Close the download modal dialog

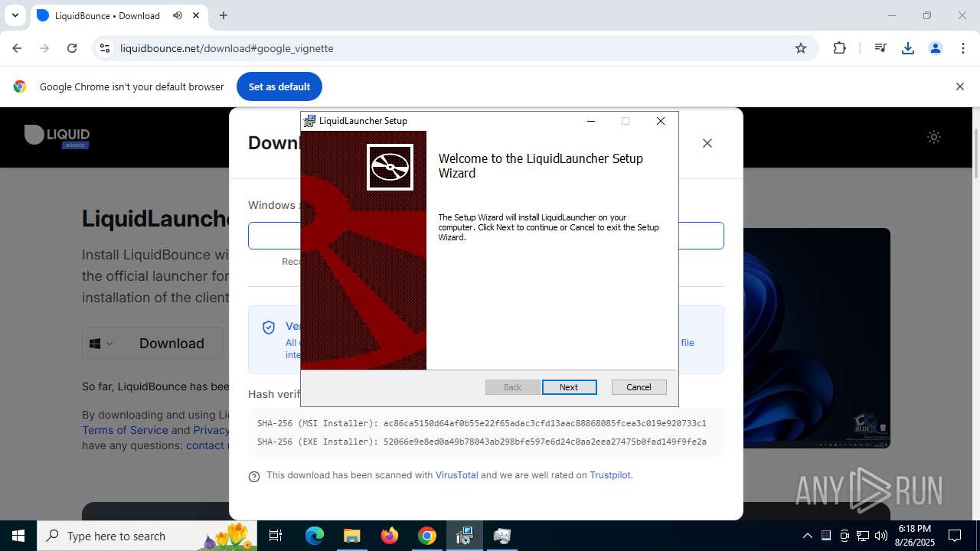coord(707,143)
